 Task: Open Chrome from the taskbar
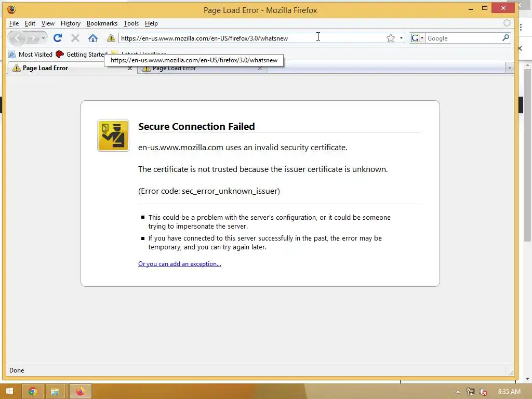33,392
